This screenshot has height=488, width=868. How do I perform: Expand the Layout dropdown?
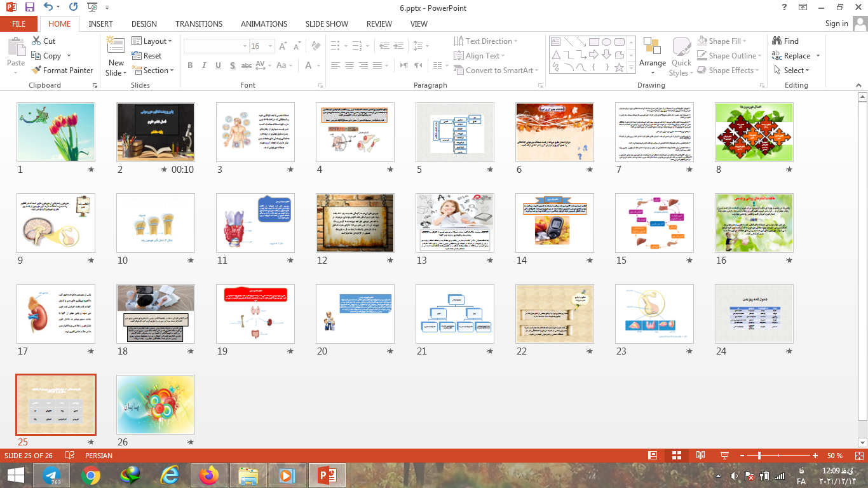tap(152, 41)
